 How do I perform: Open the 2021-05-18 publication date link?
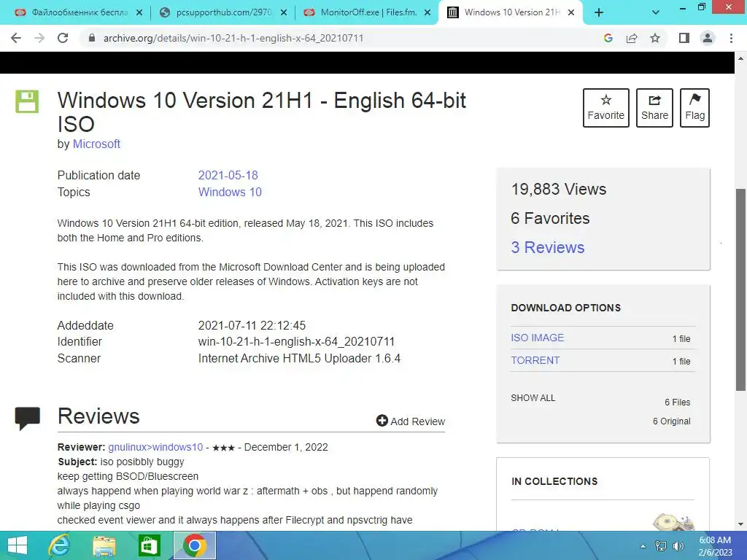pyautogui.click(x=228, y=175)
